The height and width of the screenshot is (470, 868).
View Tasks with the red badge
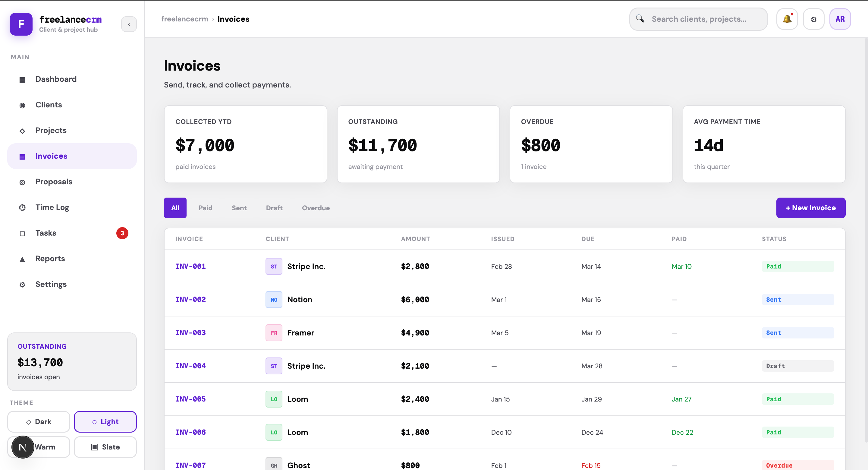tap(46, 233)
